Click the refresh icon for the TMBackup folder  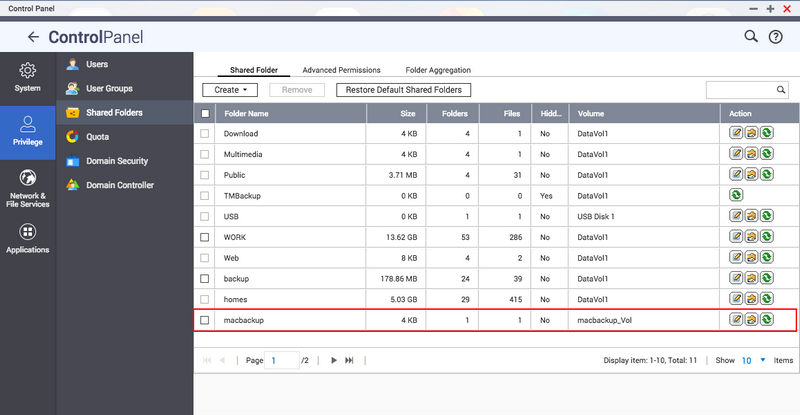[x=736, y=195]
